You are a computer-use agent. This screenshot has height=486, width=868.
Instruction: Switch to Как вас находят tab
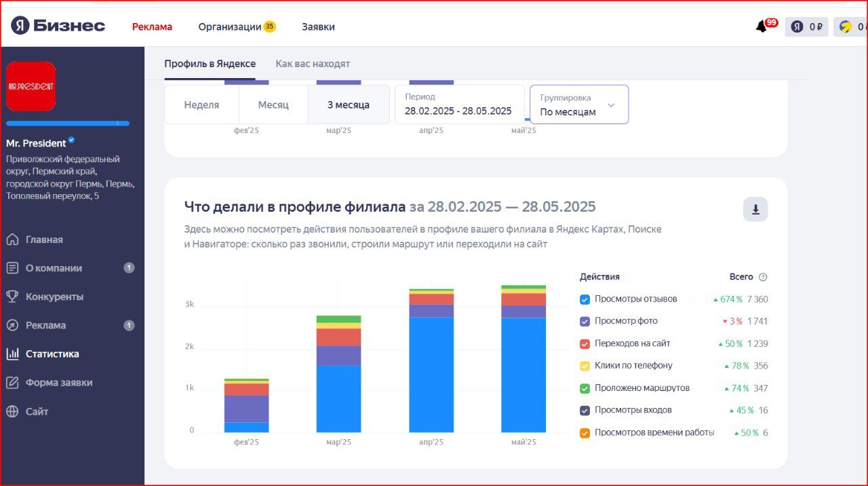tap(313, 64)
